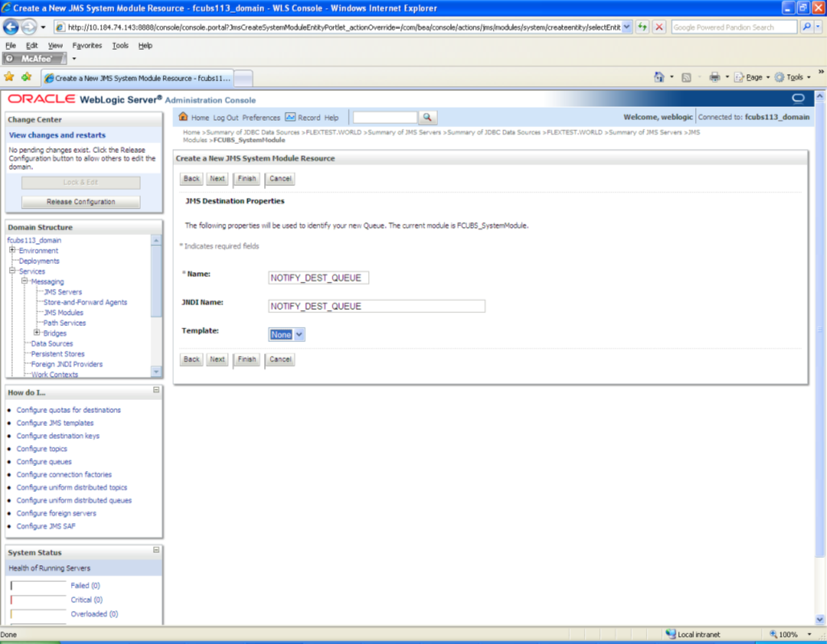The height and width of the screenshot is (644, 827).
Task: Open the Tools command bar dropdown
Action: (x=792, y=77)
